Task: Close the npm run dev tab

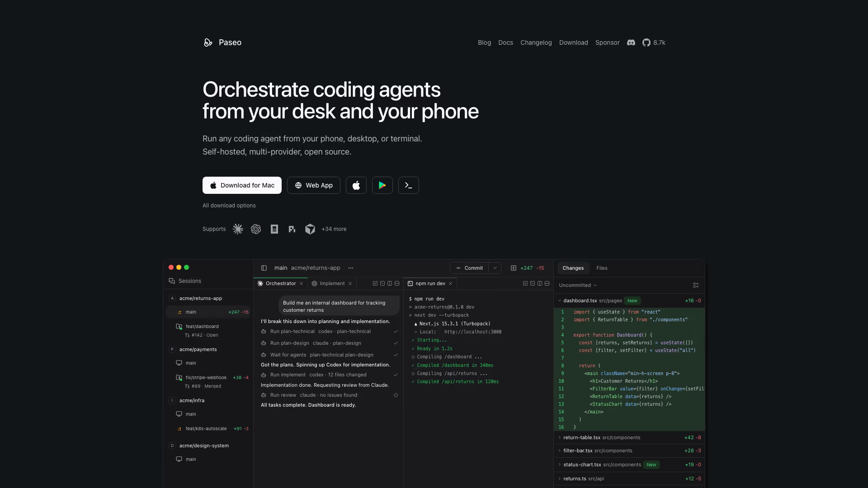Action: [450, 283]
